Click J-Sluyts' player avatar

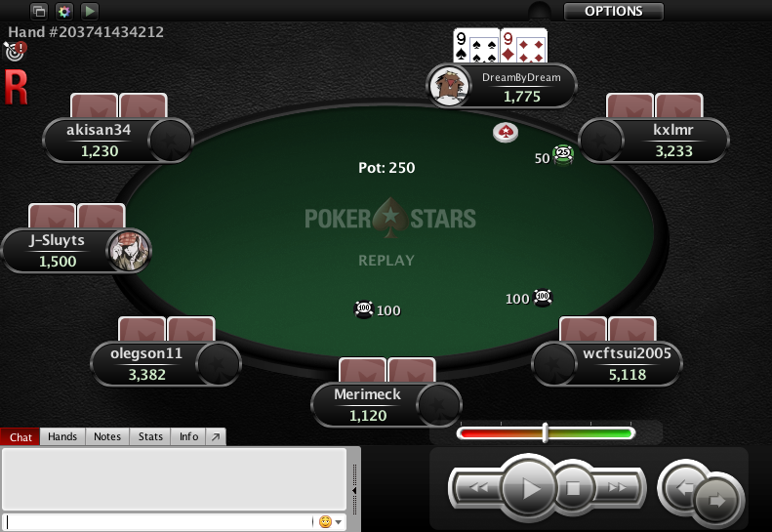129,251
